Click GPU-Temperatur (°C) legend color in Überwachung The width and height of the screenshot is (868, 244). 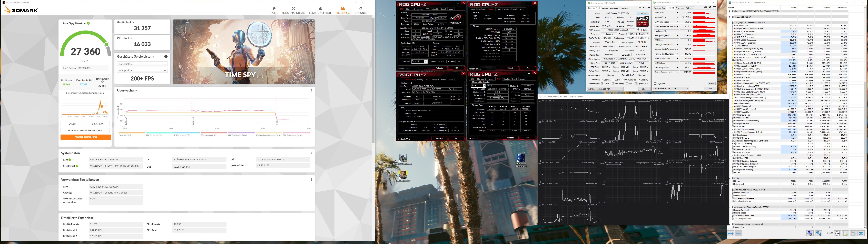(x=186, y=133)
